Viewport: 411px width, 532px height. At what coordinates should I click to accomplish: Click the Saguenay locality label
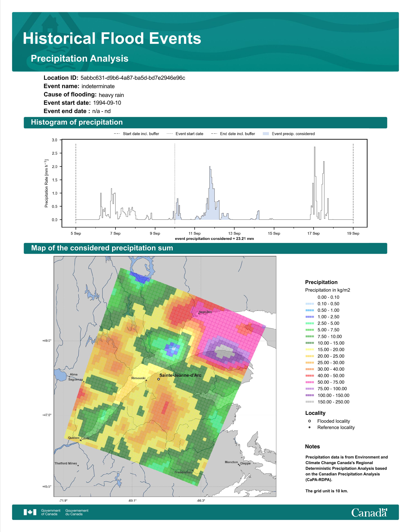[x=75, y=379]
